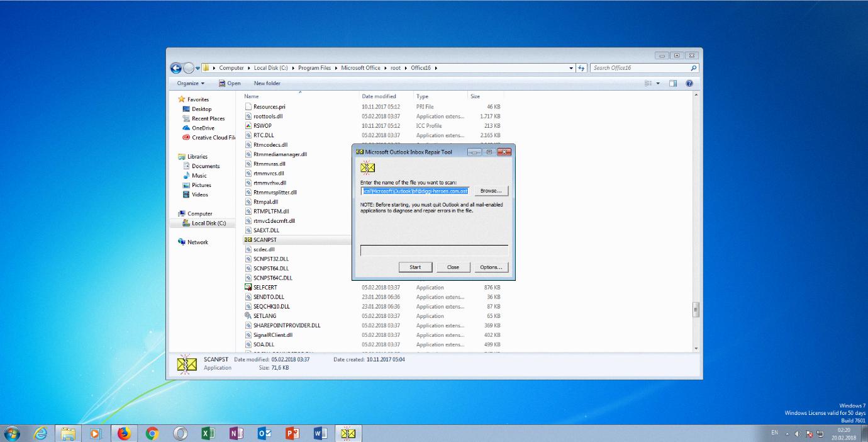The height and width of the screenshot is (442, 868).
Task: Launch Firefox from the taskbar
Action: click(x=123, y=433)
